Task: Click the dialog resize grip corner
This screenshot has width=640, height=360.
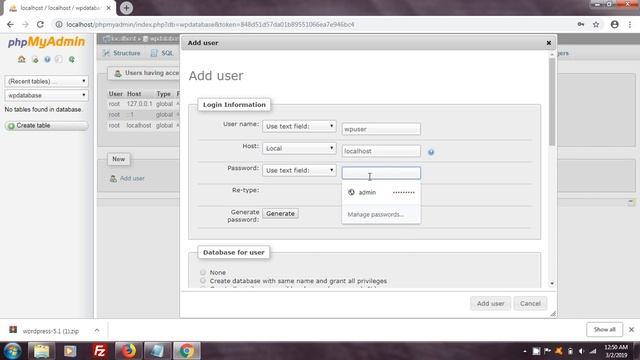Action: (553, 313)
